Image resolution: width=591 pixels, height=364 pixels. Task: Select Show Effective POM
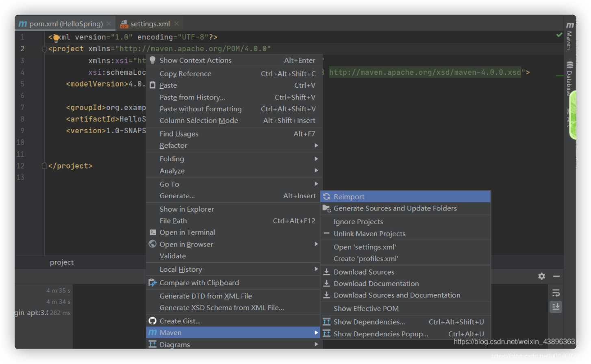(x=406, y=309)
